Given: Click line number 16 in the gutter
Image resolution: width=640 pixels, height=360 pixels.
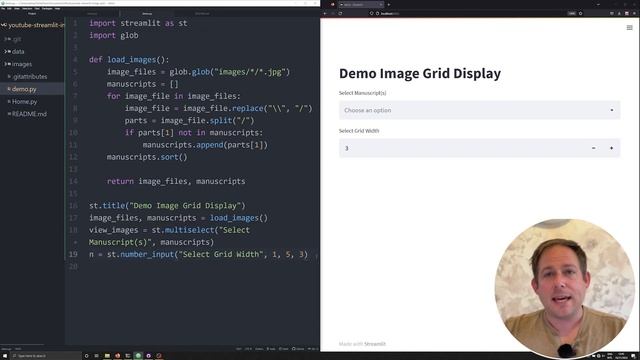Looking at the screenshot, I should coord(73,206).
